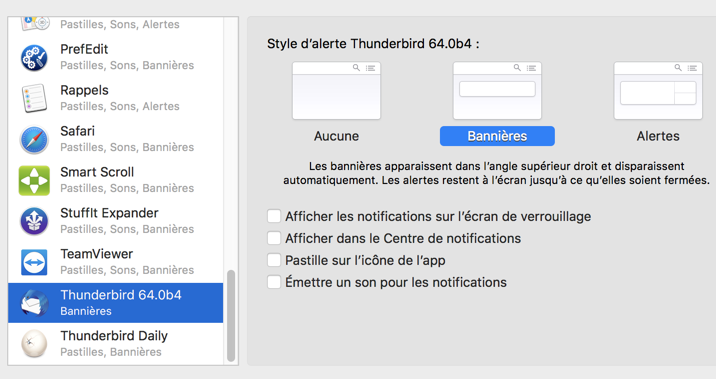716x379 pixels.
Task: Choose the Aucune label
Action: coord(337,136)
